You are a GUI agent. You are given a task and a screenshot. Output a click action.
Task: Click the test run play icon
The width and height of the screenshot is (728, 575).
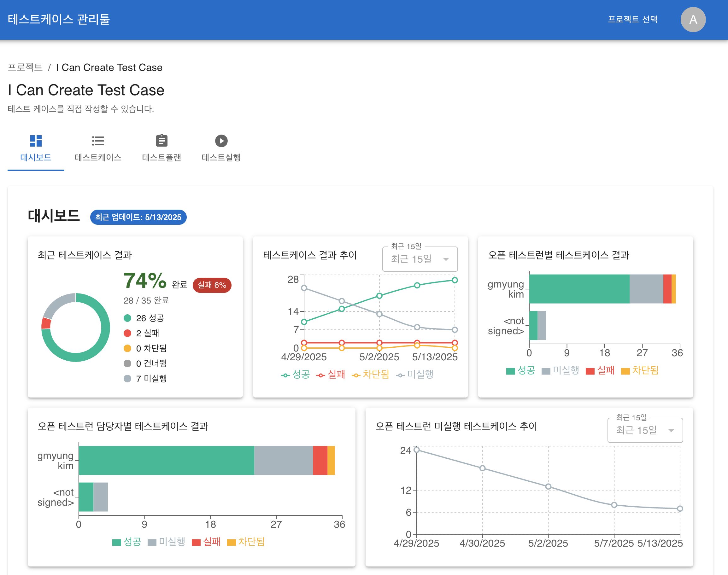click(x=221, y=141)
